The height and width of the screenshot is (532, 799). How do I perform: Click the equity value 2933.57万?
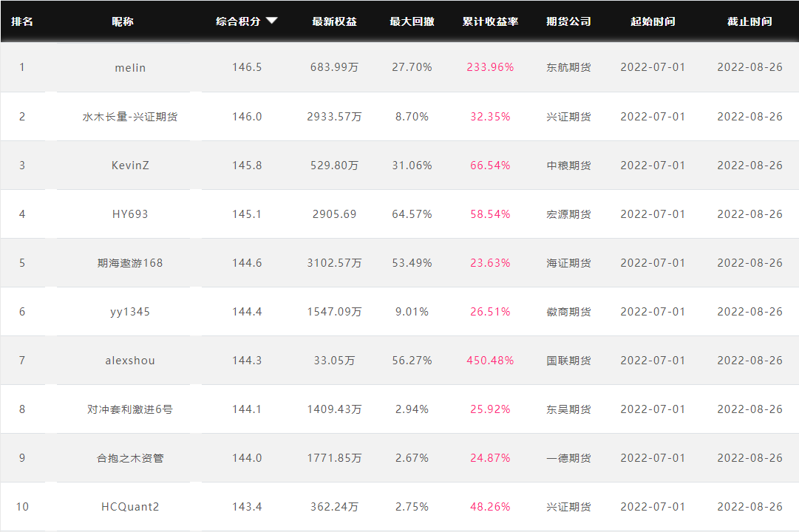point(334,117)
